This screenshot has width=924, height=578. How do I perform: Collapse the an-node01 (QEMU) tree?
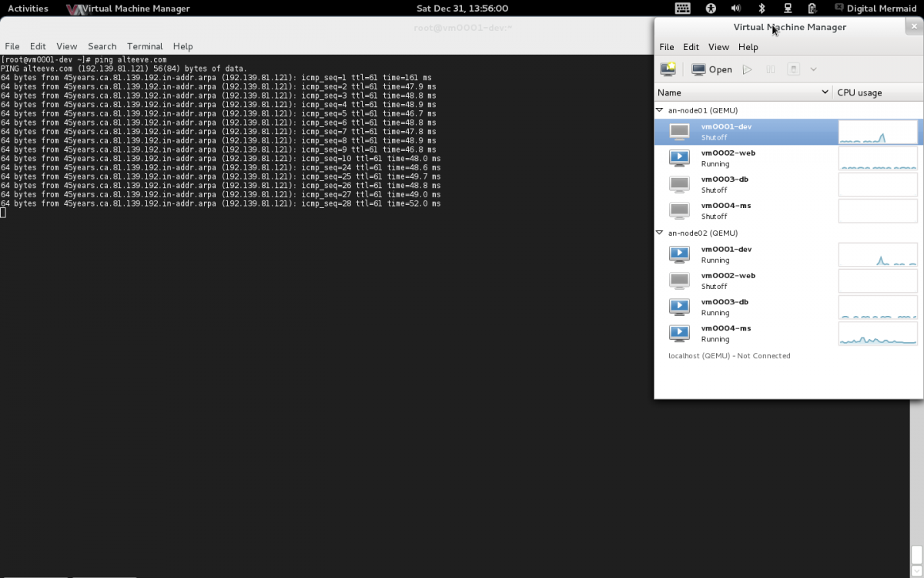click(x=659, y=110)
